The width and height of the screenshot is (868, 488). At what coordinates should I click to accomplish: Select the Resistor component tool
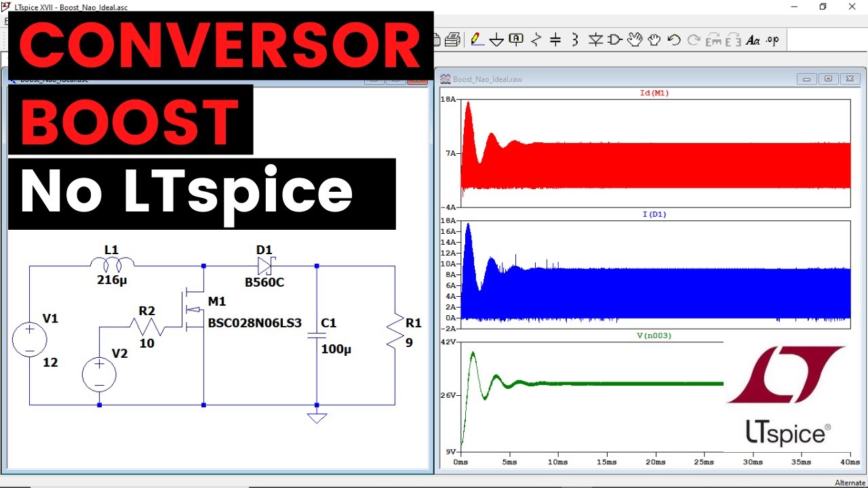pyautogui.click(x=536, y=40)
